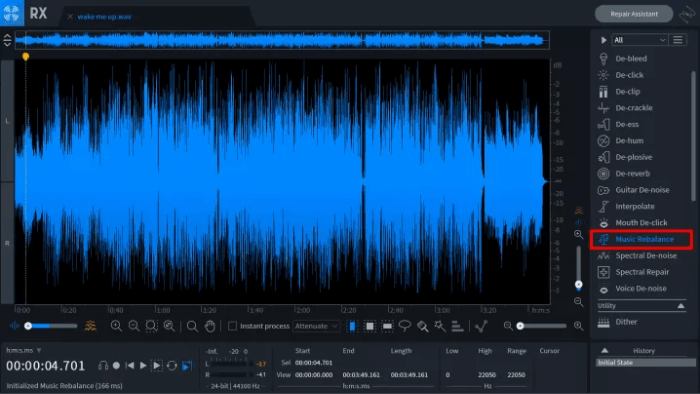Select the Time-Frequency selection tool
The height and width of the screenshot is (394, 700).
pos(370,326)
